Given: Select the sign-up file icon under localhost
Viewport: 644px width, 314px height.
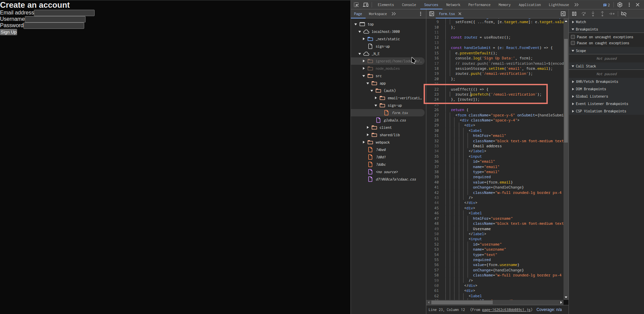Looking at the screenshot, I should 370,46.
